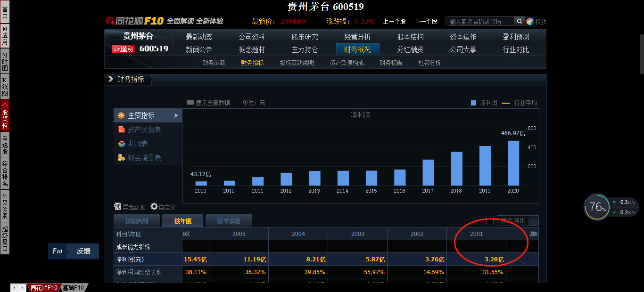Select 主要指标 sidebar item
This screenshot has height=292, width=644.
(x=148, y=115)
